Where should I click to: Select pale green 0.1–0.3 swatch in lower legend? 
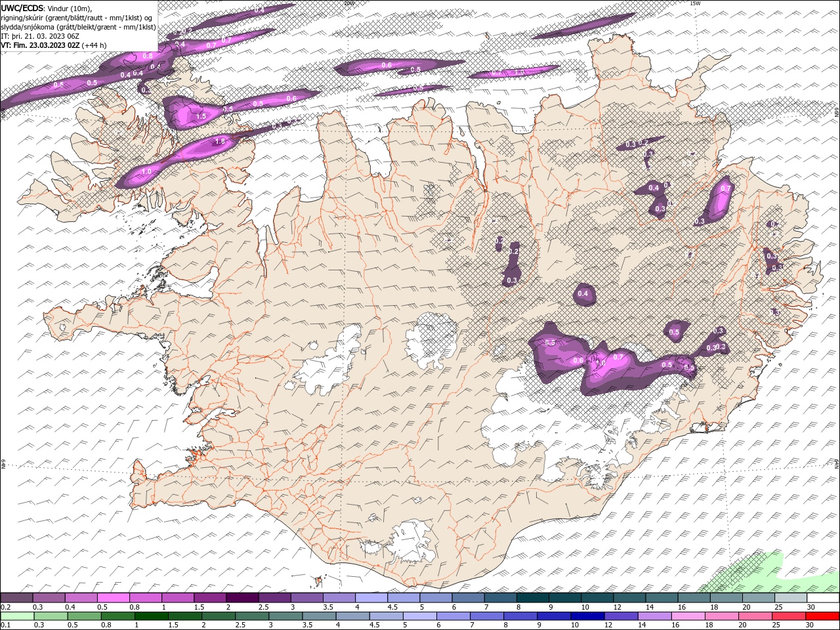pyautogui.click(x=17, y=616)
